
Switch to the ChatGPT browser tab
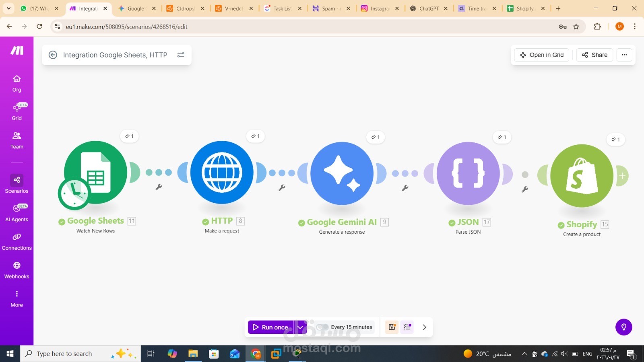(428, 8)
